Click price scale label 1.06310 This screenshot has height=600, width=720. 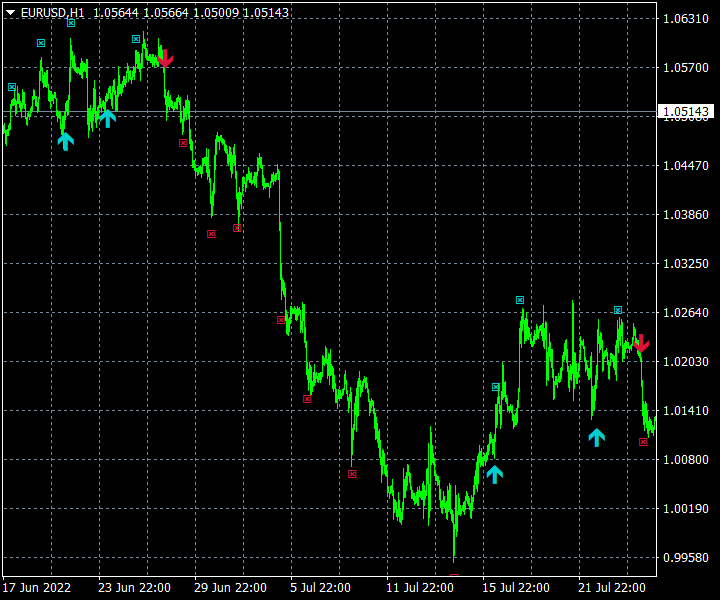coord(686,19)
